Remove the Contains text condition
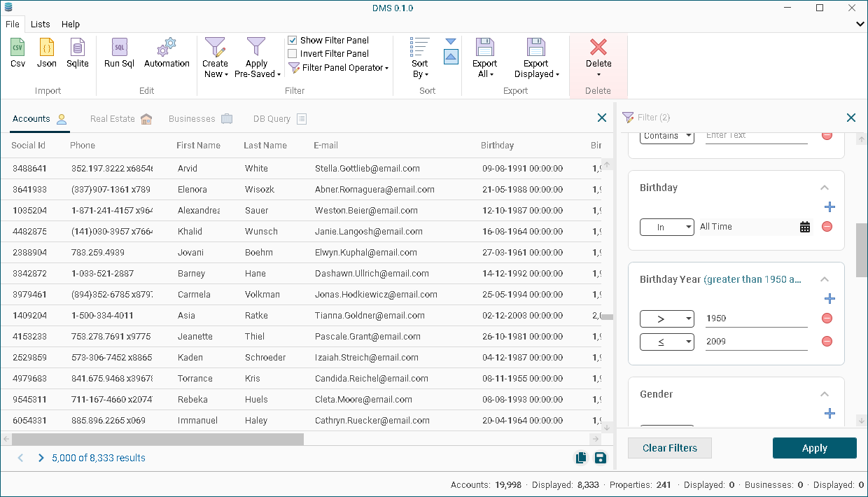Screen dimensions: 868x497 (827, 135)
